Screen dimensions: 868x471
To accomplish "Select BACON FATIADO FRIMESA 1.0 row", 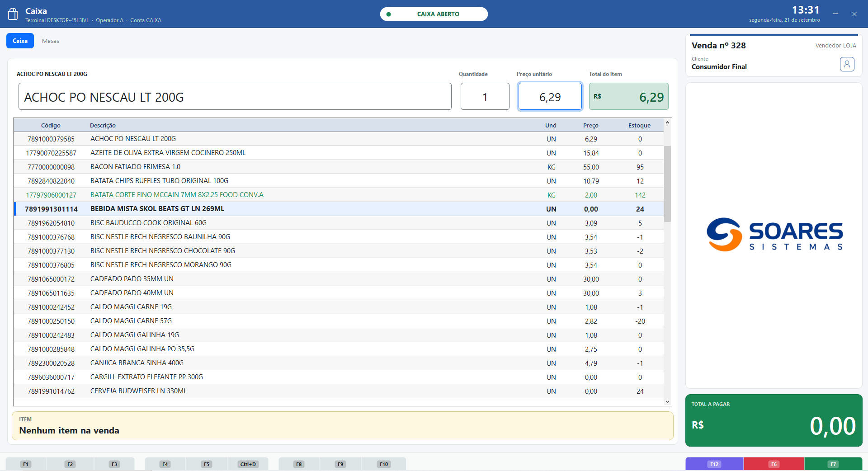I will pos(339,167).
